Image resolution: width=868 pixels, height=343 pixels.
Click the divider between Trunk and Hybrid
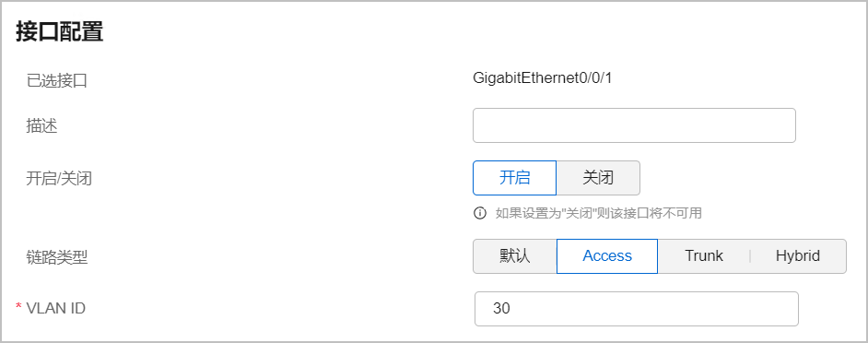pos(750,256)
